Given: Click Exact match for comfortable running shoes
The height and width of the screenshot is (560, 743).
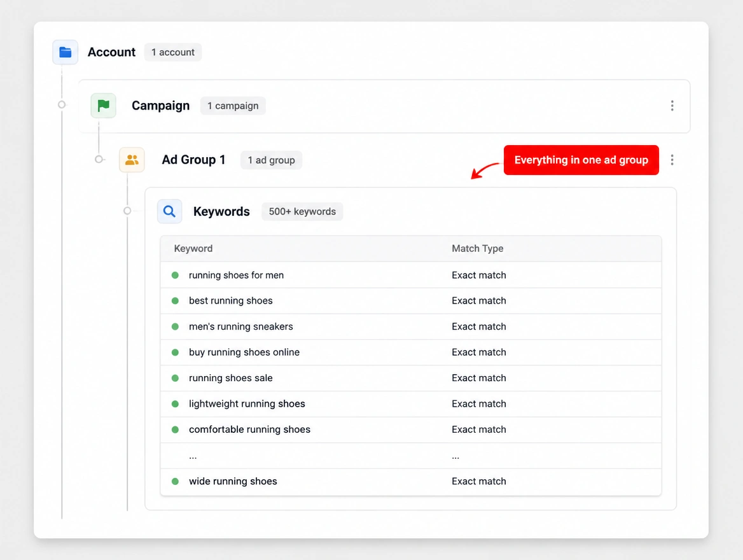Looking at the screenshot, I should [x=478, y=430].
